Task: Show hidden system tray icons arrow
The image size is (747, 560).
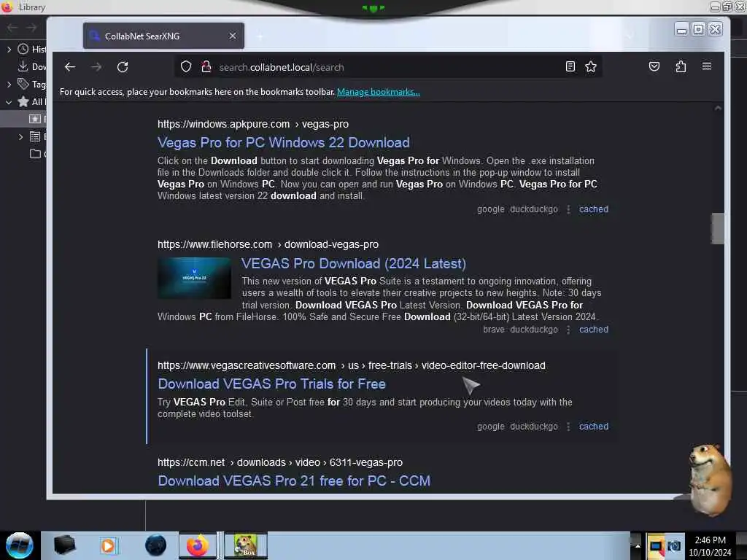Action: (x=638, y=545)
